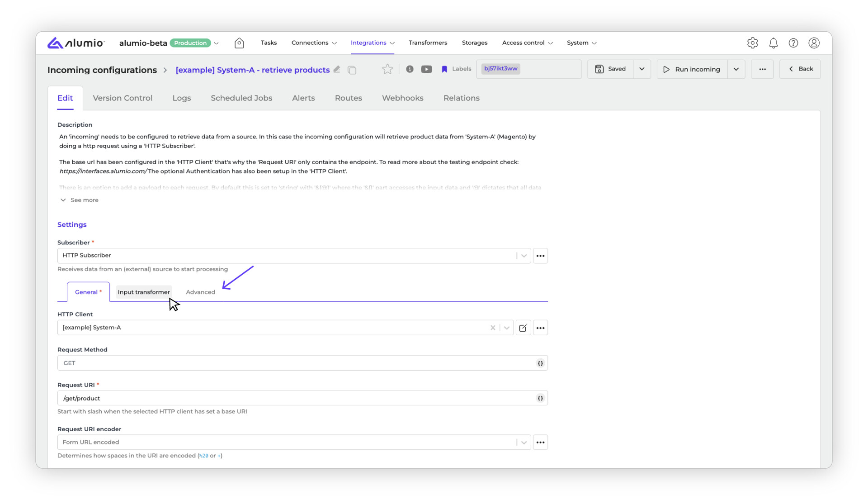The width and height of the screenshot is (868, 500).
Task: Open the Request URI encoder dropdown
Action: (524, 443)
